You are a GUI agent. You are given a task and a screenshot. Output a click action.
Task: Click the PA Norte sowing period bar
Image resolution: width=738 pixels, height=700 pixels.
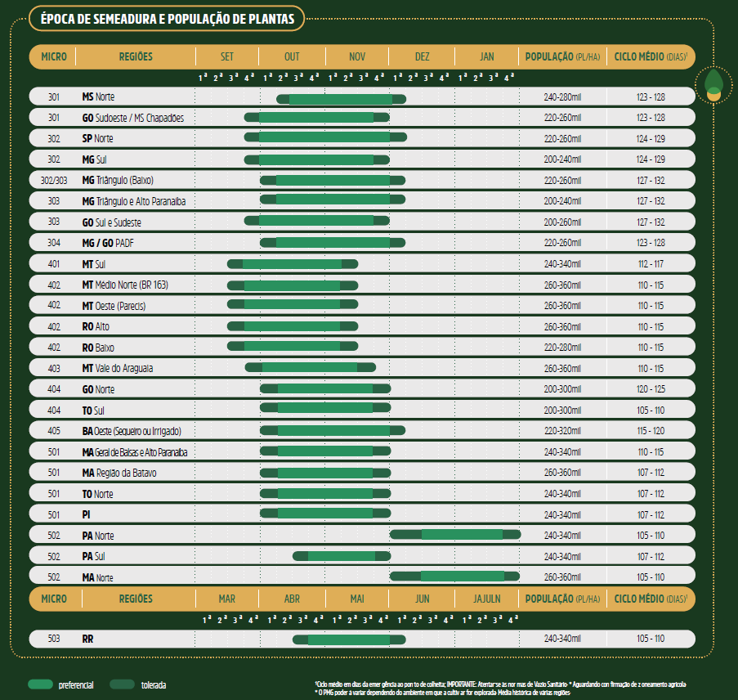(455, 535)
